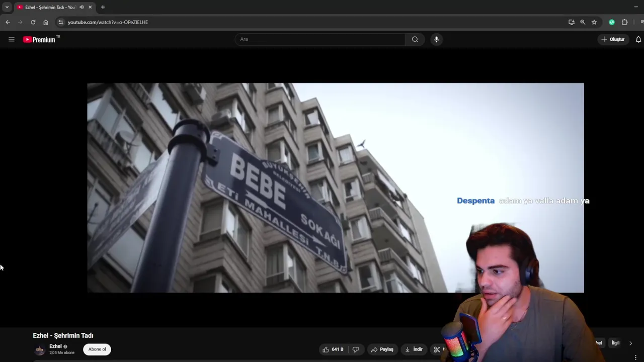The width and height of the screenshot is (644, 362).
Task: Subscribe with the Abone ol button
Action: click(97, 349)
